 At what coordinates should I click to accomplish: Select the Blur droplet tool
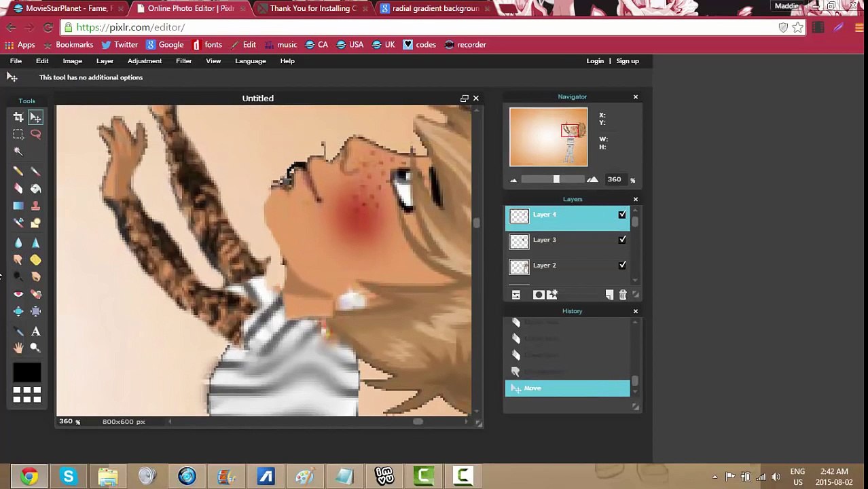[18, 242]
